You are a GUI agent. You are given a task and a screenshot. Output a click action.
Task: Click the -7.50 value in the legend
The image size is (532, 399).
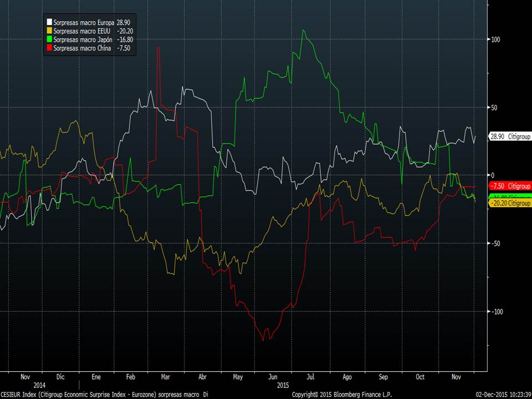(124, 48)
